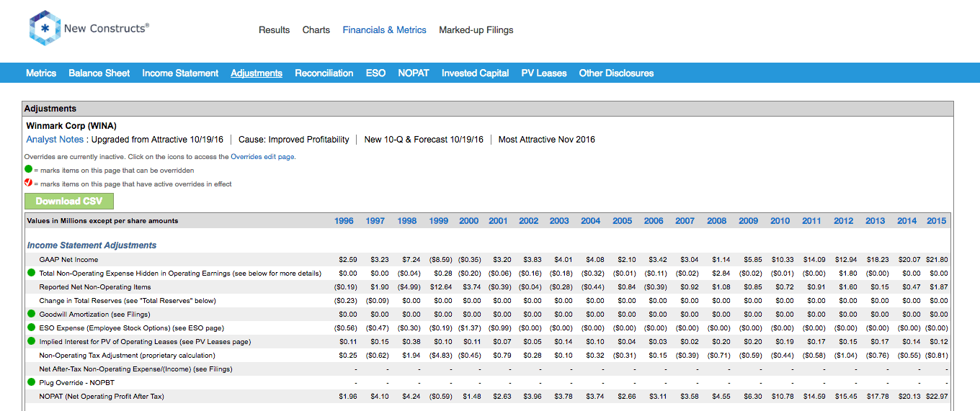Click the New Constructs logo icon
980x411 pixels.
45,29
